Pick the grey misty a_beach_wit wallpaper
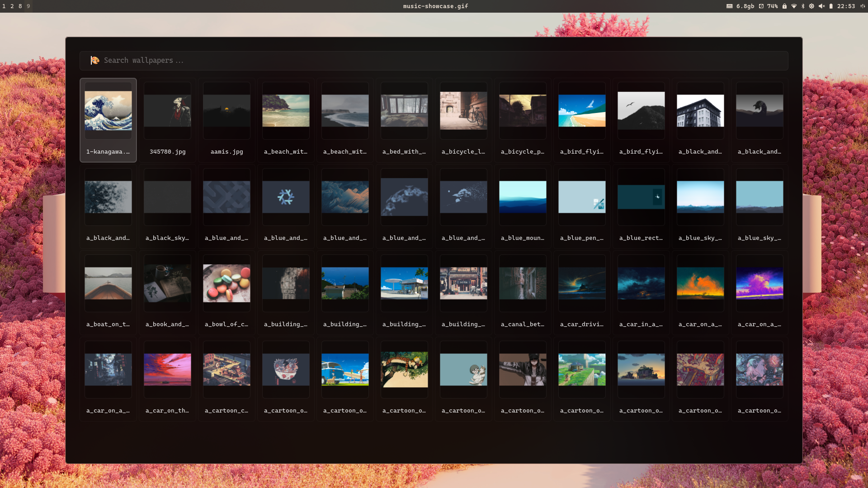Image resolution: width=868 pixels, height=488 pixels. pos(345,120)
